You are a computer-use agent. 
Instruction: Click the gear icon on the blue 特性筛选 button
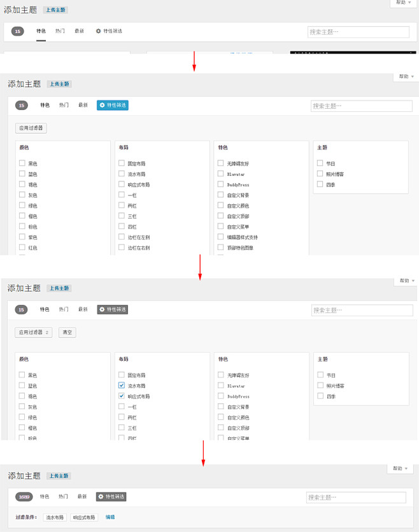(102, 105)
